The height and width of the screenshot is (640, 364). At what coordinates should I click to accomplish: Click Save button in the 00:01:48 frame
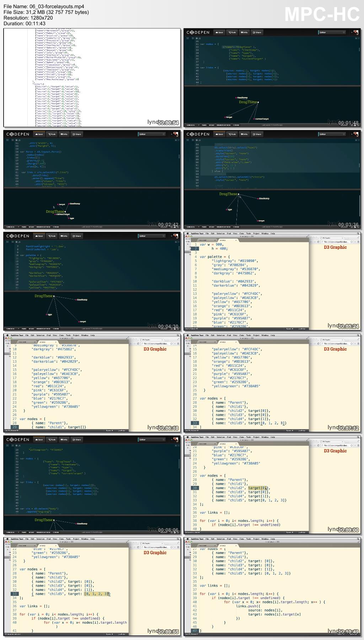tap(219, 32)
